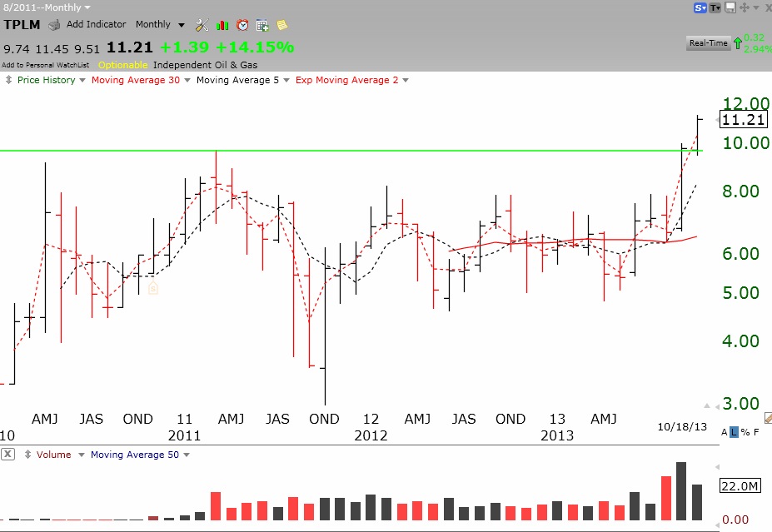Click the candlestick chart style icon
The image size is (772, 532).
222,25
